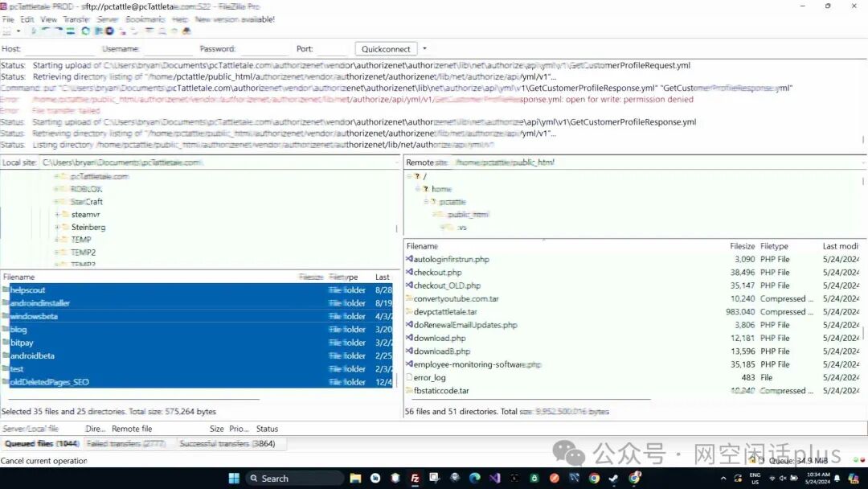The width and height of the screenshot is (868, 489).
Task: Select the bitpay folder row
Action: click(x=197, y=343)
